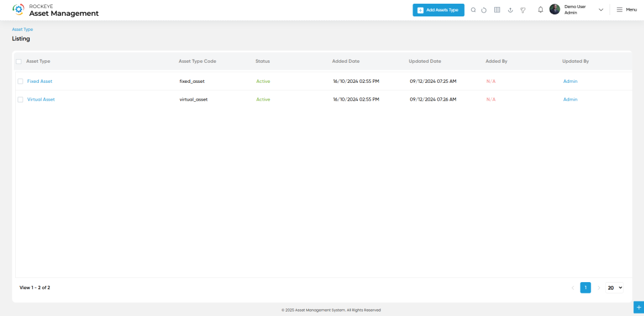Go to previous page arrow

pyautogui.click(x=572, y=288)
